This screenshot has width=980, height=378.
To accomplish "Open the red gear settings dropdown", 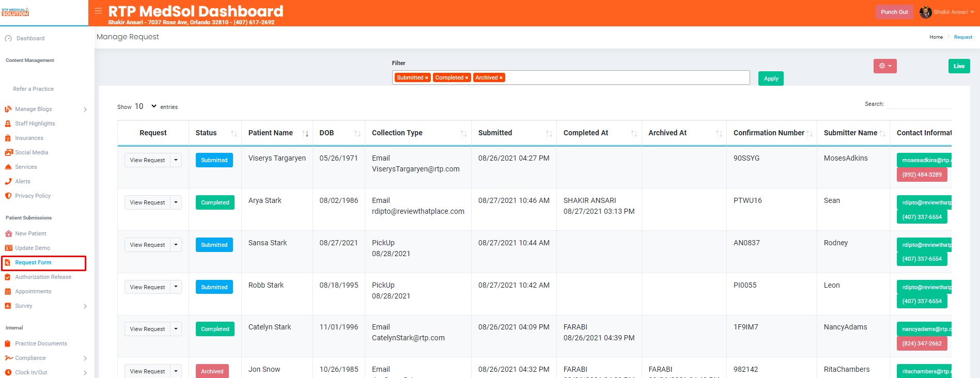I will pyautogui.click(x=885, y=66).
